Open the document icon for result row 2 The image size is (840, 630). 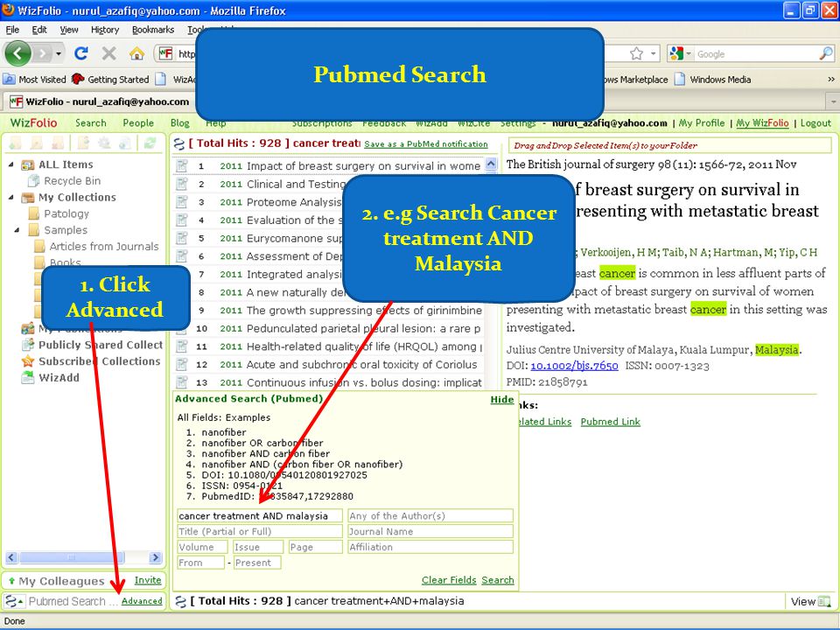182,185
